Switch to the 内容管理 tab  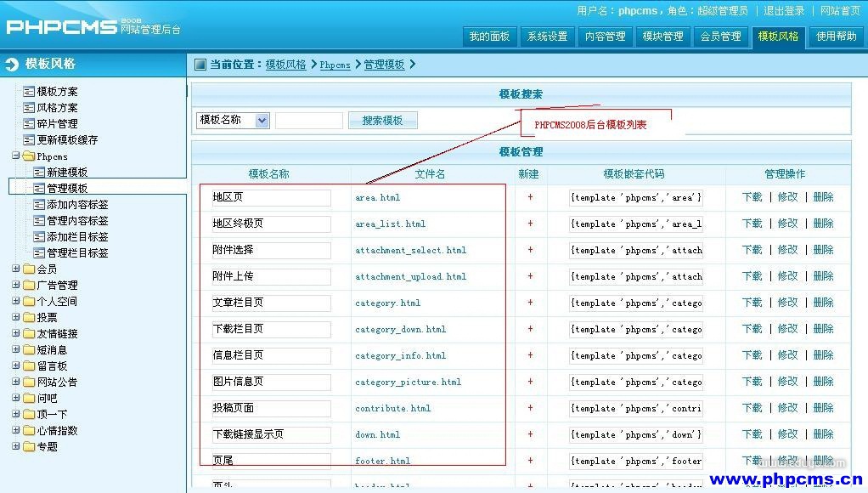(x=605, y=37)
